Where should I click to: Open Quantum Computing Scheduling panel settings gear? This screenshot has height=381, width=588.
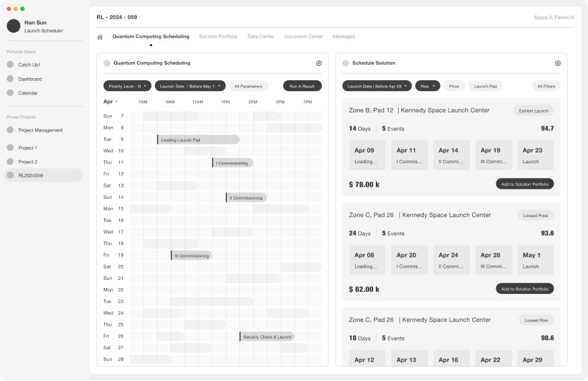(319, 63)
